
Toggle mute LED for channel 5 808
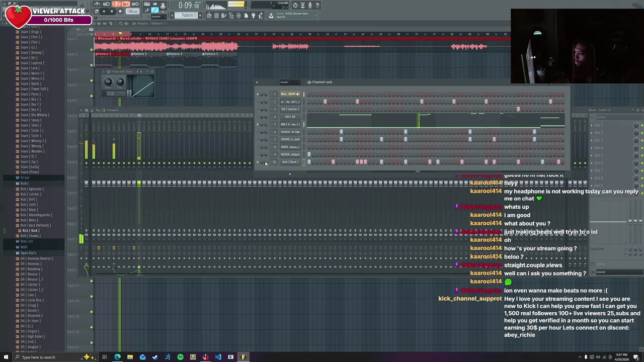258,124
